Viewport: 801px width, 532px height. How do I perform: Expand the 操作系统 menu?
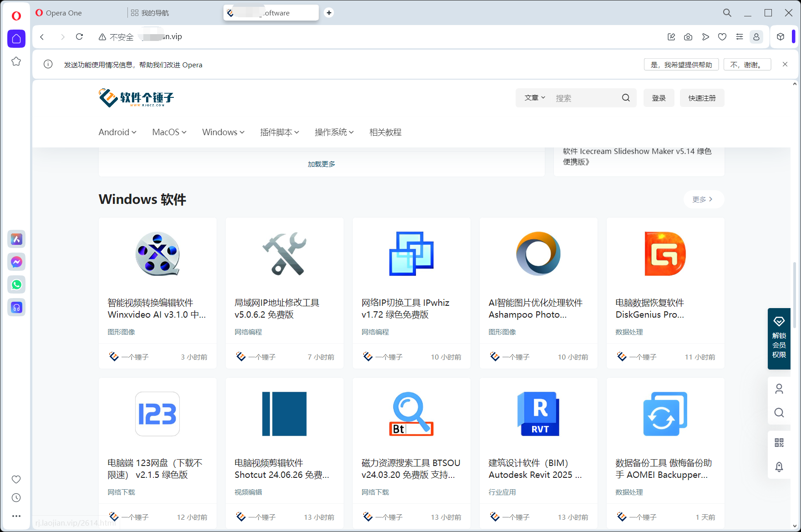tap(334, 132)
